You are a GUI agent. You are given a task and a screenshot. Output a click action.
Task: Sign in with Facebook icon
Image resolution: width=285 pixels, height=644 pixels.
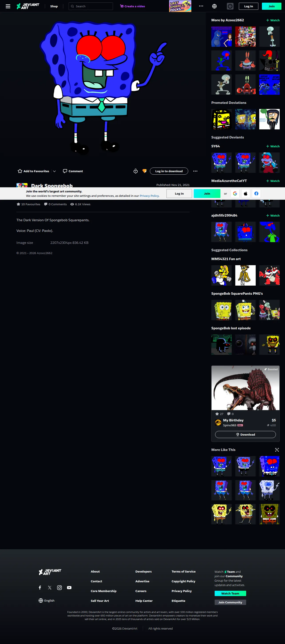click(x=257, y=194)
